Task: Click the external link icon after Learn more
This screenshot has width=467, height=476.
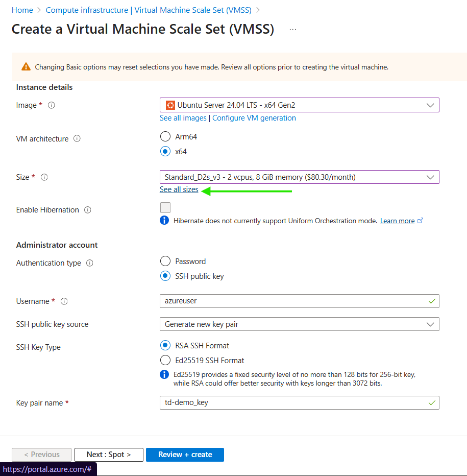Action: point(421,221)
